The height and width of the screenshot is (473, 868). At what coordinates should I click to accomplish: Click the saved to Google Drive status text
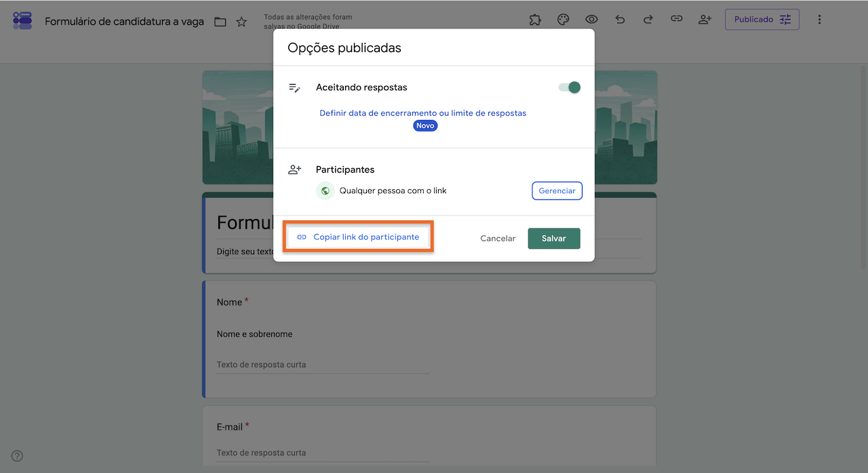pos(308,22)
